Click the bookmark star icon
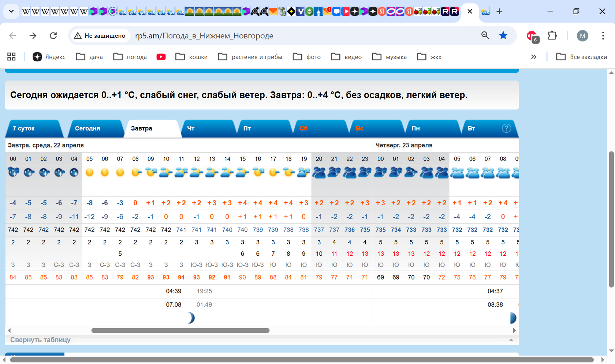Image resolution: width=615 pixels, height=364 pixels. coord(503,35)
